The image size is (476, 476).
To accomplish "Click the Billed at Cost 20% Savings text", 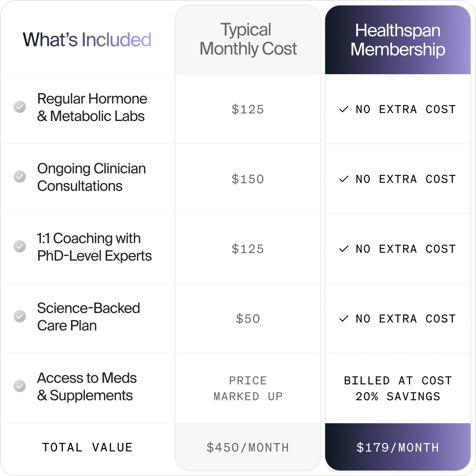I will (x=398, y=388).
